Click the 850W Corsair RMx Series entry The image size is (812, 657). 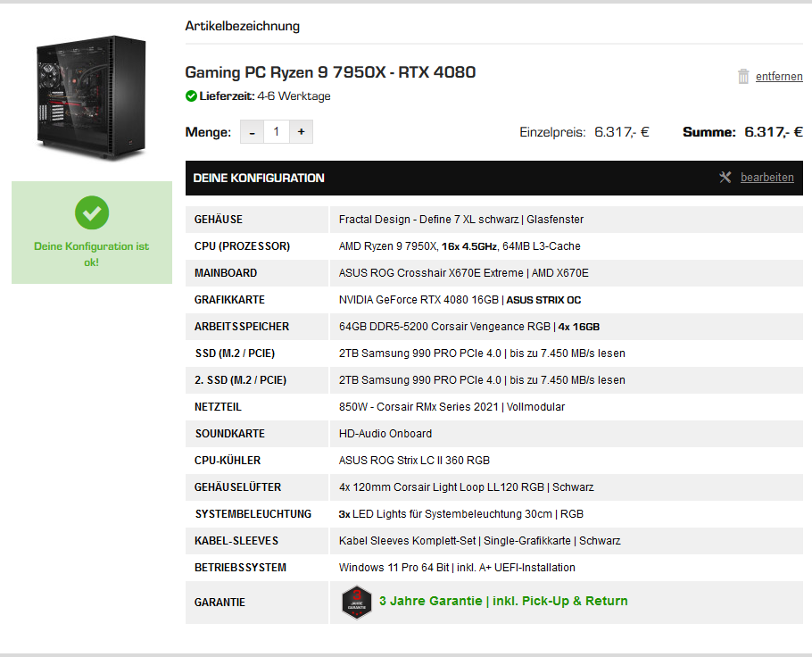click(x=452, y=407)
